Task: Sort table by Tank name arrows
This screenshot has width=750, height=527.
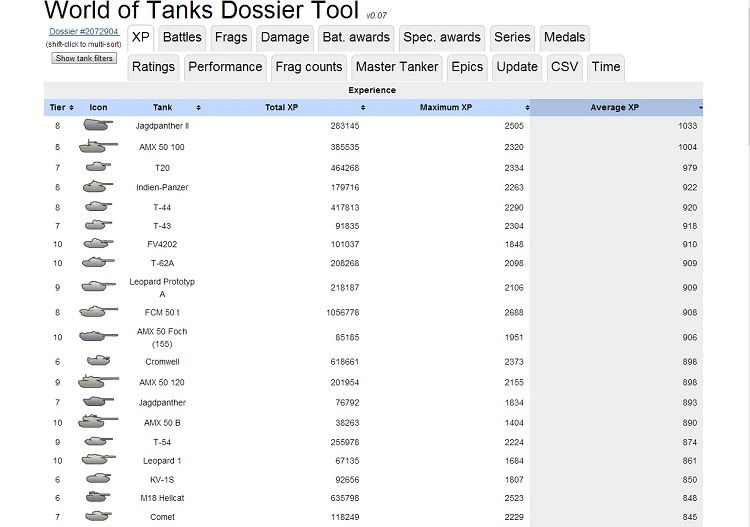Action: click(199, 108)
